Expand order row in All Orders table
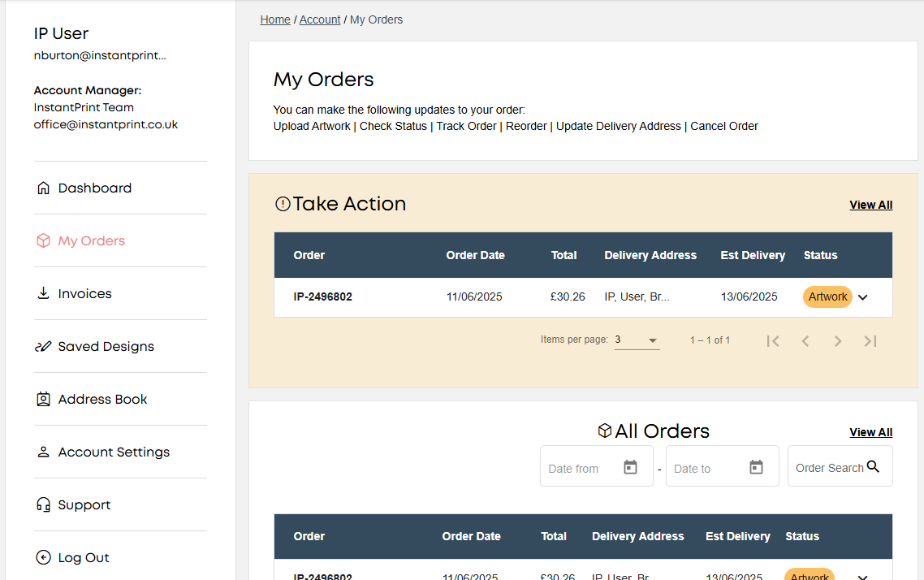Image resolution: width=924 pixels, height=580 pixels. pos(863,576)
